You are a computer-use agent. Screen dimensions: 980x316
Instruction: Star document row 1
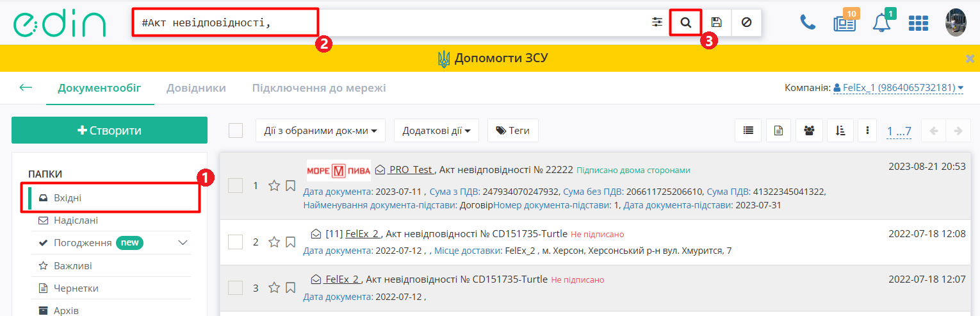point(274,186)
